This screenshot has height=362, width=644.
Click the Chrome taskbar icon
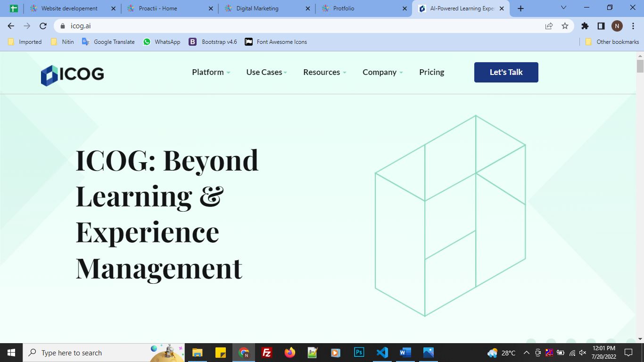pos(244,353)
